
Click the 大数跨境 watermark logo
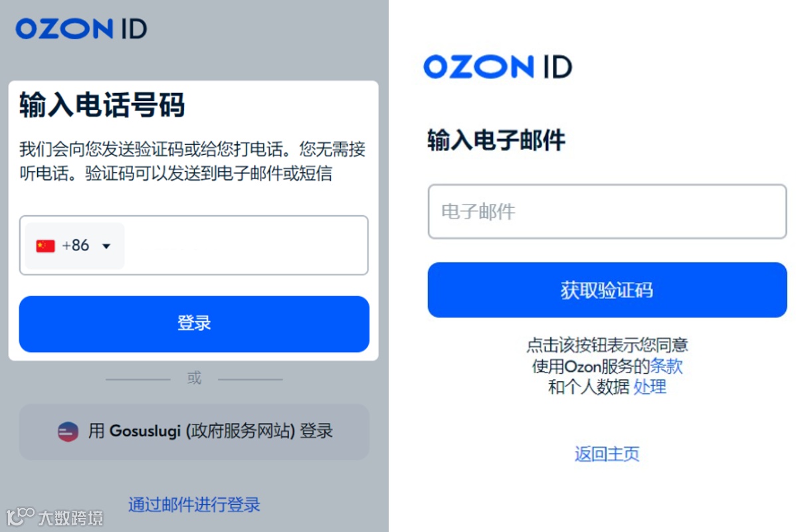pos(55,517)
